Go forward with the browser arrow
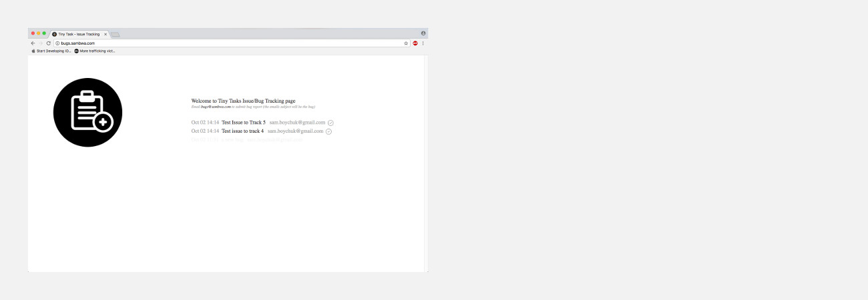The image size is (868, 300). (40, 43)
